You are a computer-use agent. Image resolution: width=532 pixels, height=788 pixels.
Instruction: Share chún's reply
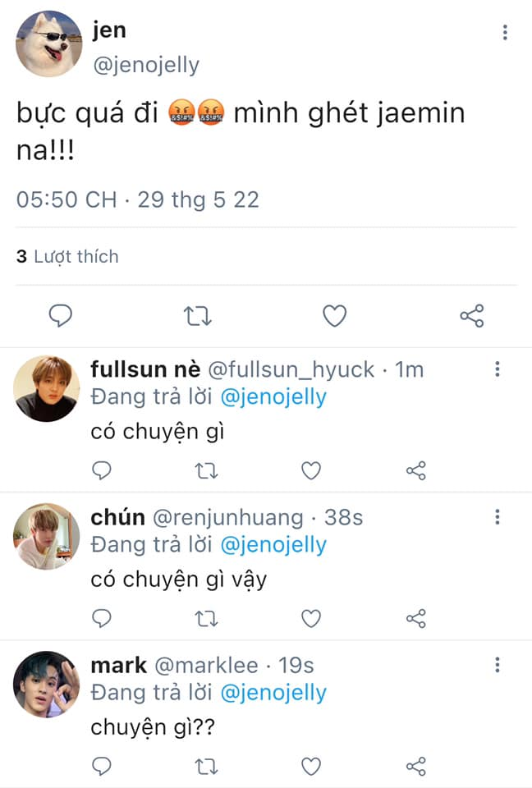point(416,618)
